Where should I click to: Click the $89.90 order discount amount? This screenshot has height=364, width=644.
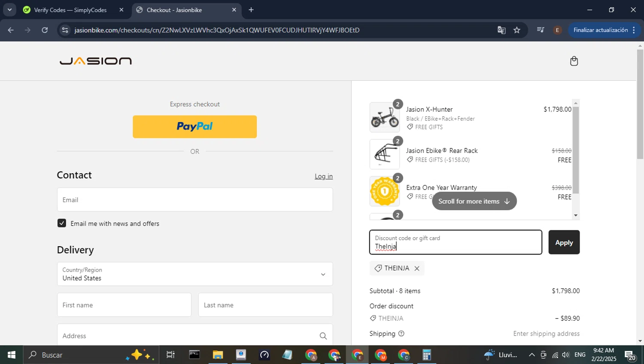567,318
